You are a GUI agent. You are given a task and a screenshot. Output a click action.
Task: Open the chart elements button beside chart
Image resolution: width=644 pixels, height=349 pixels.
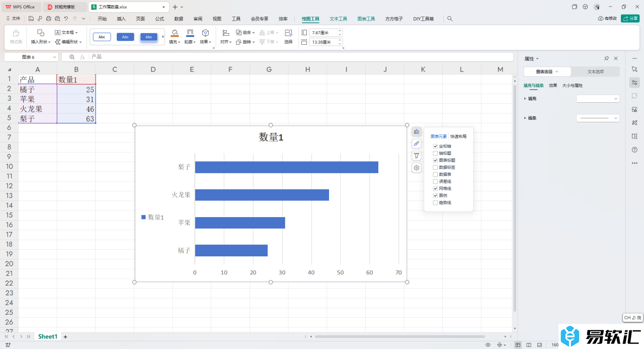click(x=417, y=132)
